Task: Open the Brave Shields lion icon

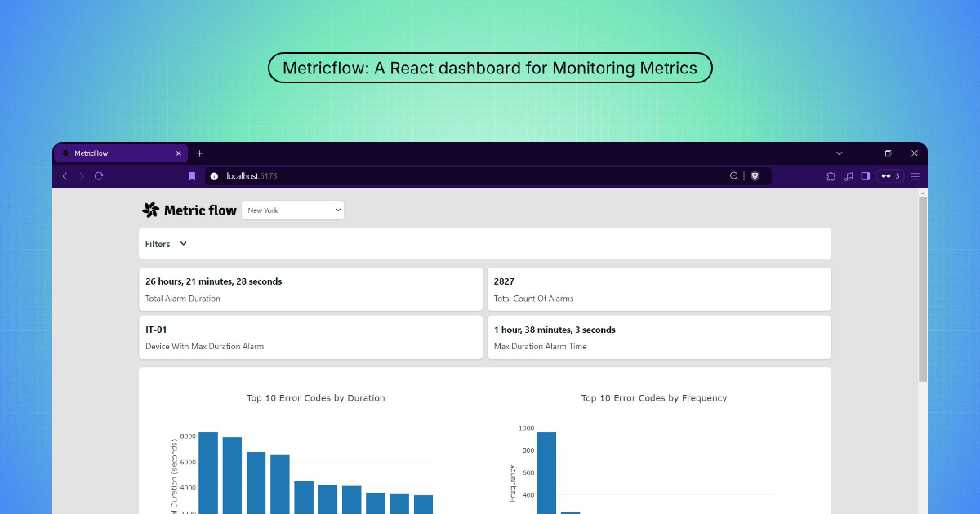Action: tap(755, 176)
